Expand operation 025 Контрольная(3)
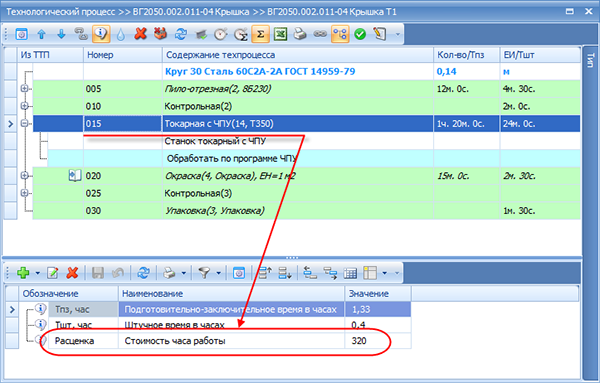Screen dimensions: 600x383 point(24,193)
